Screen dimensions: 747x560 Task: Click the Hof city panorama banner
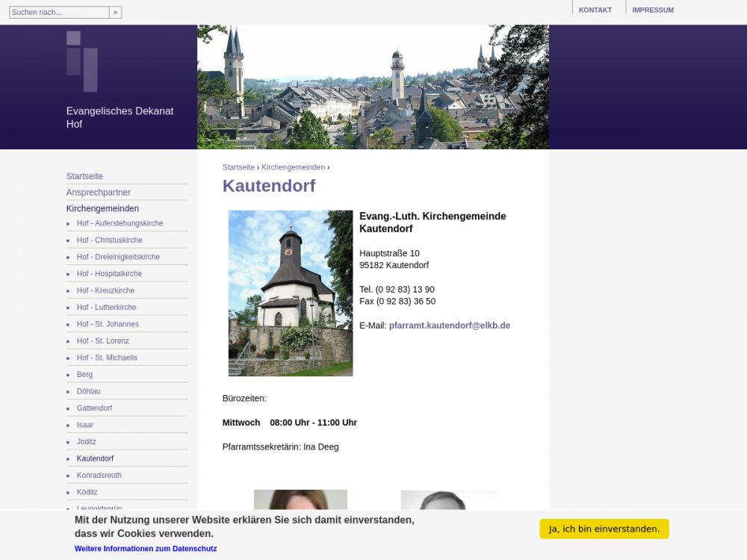point(373,87)
